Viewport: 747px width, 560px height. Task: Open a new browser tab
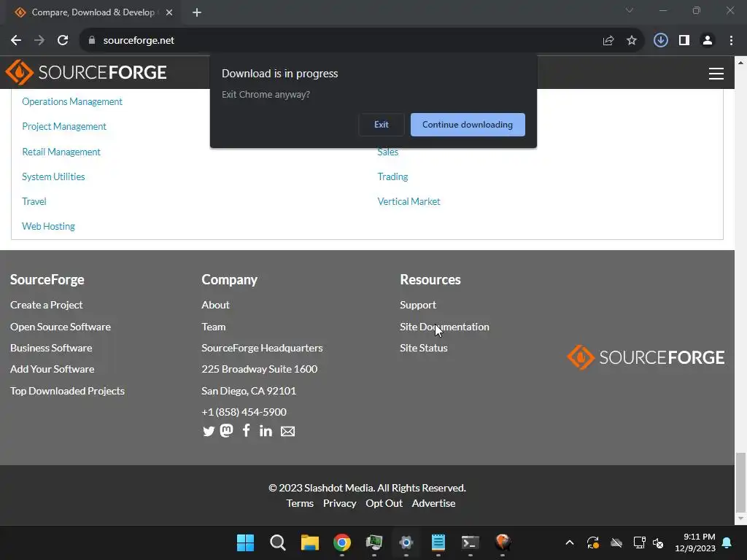click(x=197, y=12)
